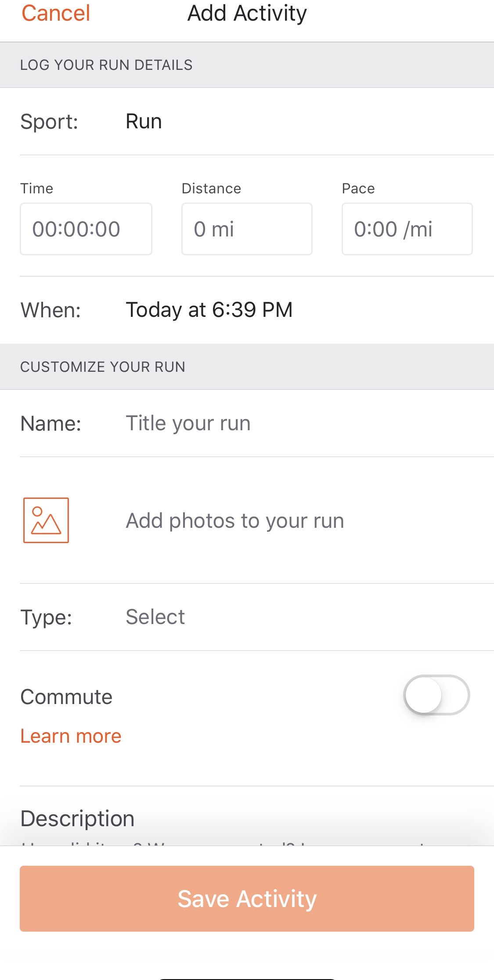
Task: Tap the Add Activity screen title
Action: click(247, 13)
